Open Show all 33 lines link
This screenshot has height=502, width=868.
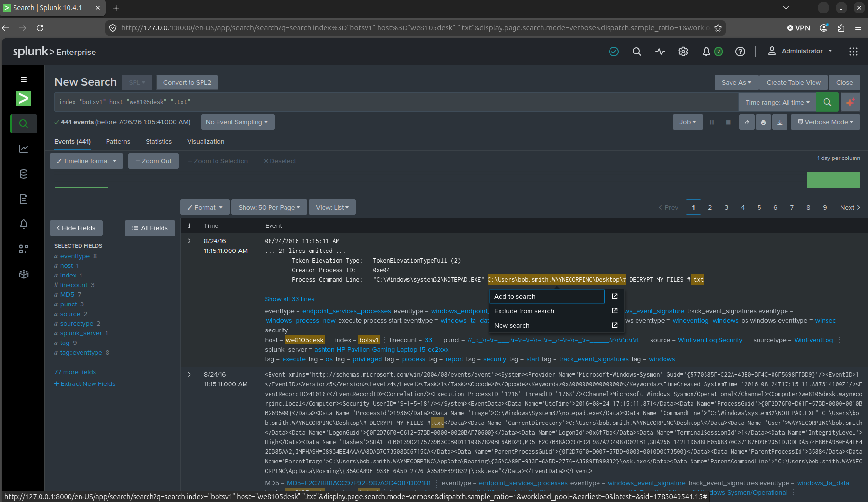(289, 299)
